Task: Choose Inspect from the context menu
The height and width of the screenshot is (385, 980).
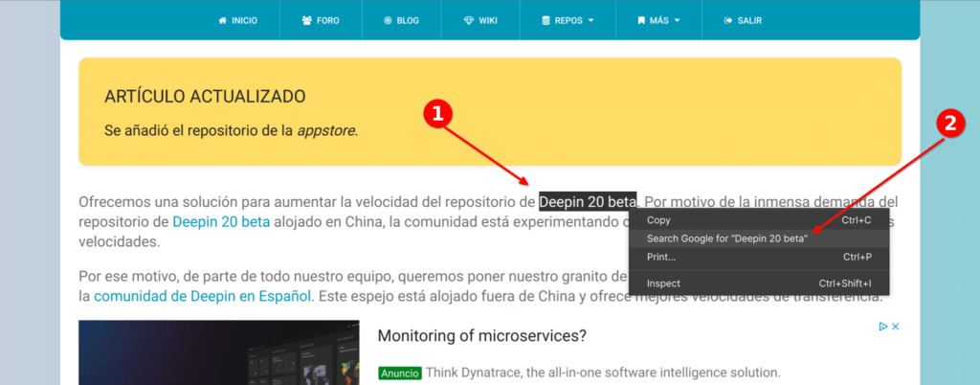Action: pos(759,283)
